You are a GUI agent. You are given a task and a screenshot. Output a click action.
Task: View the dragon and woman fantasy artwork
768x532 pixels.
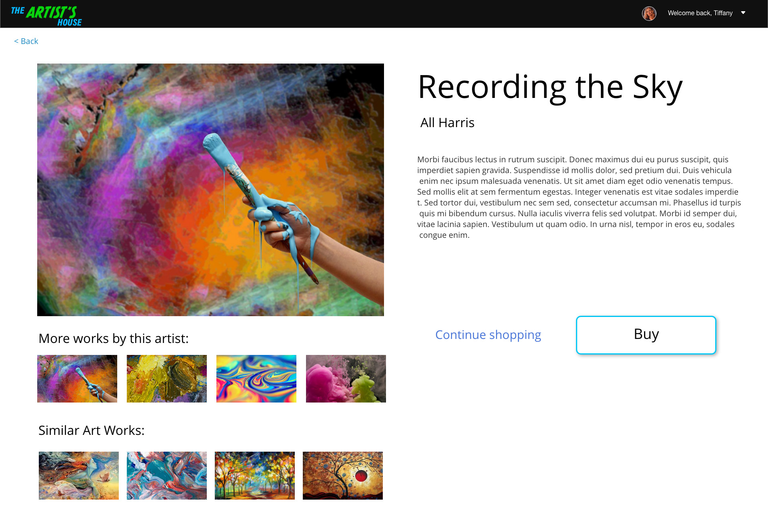point(79,476)
